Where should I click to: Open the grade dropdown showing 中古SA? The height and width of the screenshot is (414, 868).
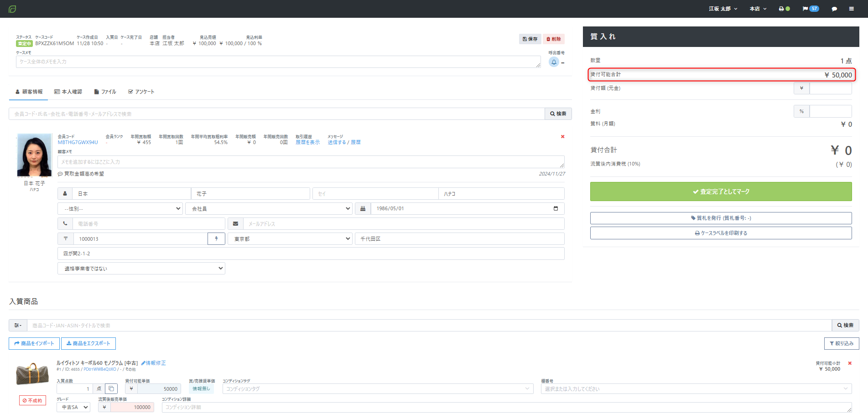coord(73,407)
